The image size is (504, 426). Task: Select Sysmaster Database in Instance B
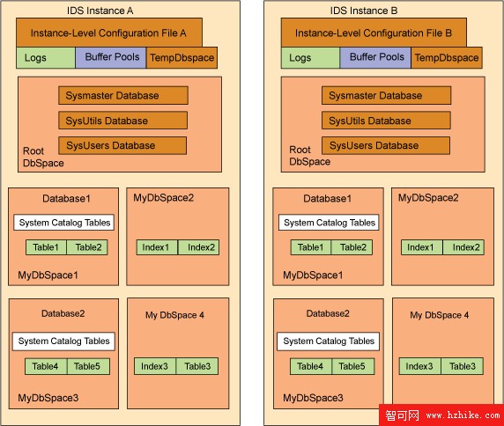pos(386,95)
